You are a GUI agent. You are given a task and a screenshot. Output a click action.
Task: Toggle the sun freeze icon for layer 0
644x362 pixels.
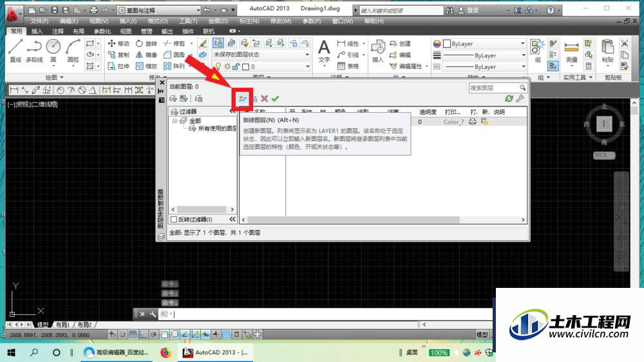(227, 66)
